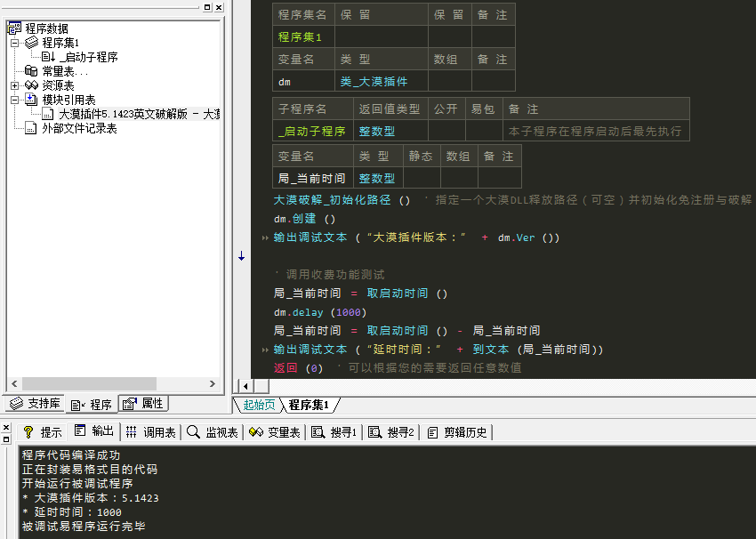Switch to the 起始页 tab

(x=257, y=404)
